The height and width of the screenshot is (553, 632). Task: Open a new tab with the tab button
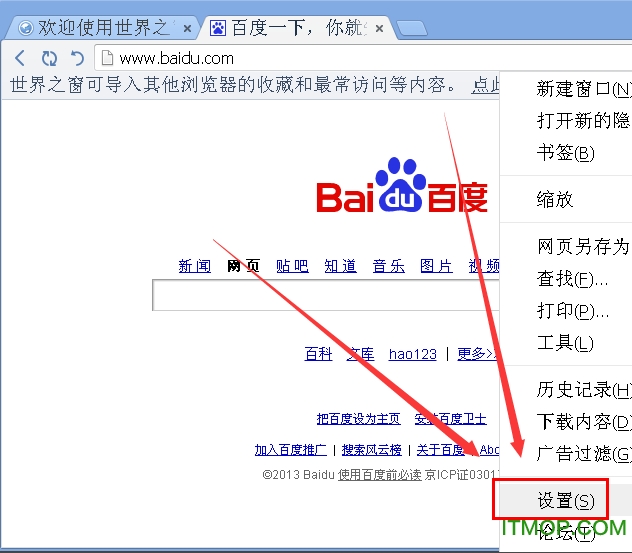pyautogui.click(x=411, y=28)
